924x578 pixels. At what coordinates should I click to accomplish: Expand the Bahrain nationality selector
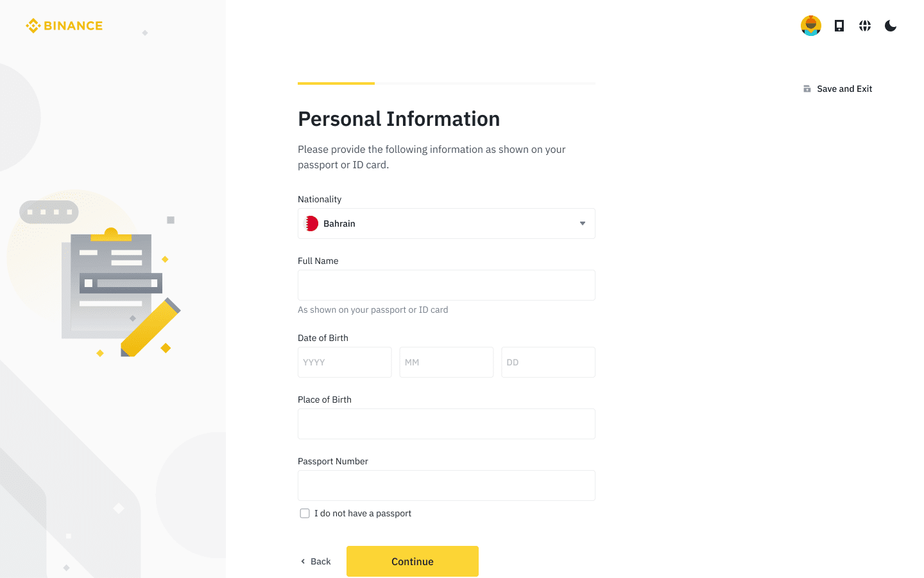(x=446, y=223)
